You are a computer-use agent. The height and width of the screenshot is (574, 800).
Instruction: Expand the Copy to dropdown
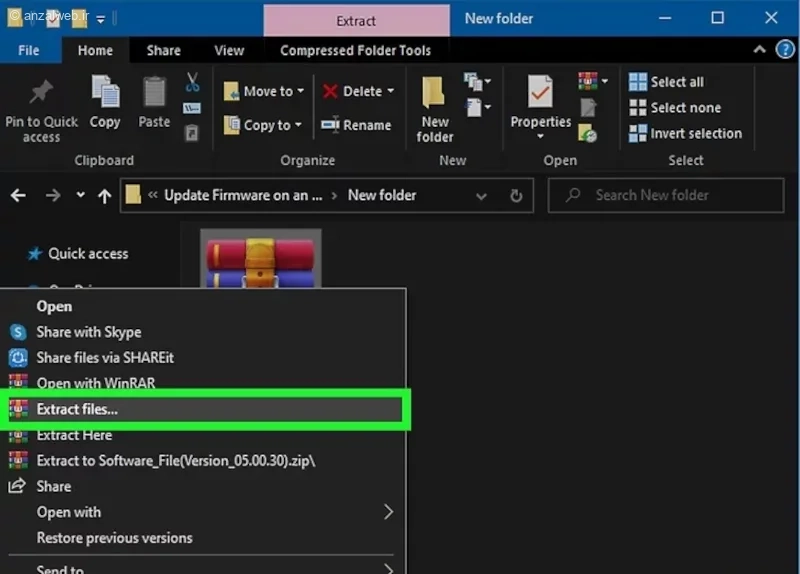pyautogui.click(x=298, y=125)
